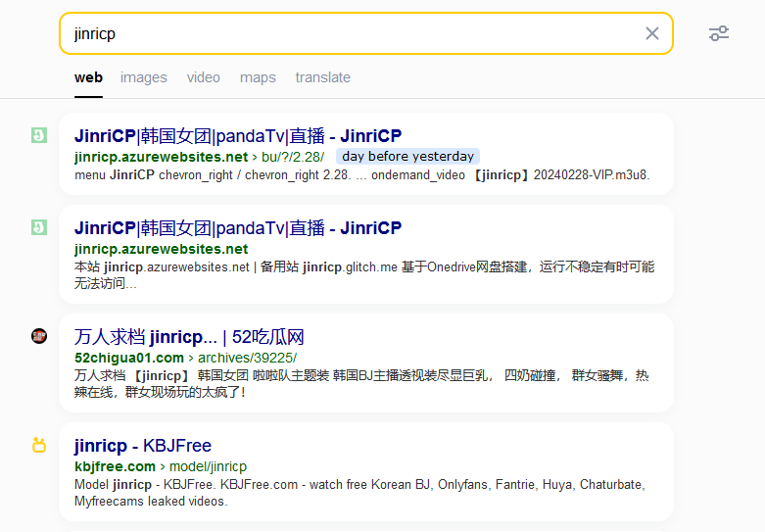
Task: Open the kbjfree.com › model/jinricp URL
Action: coord(161,466)
